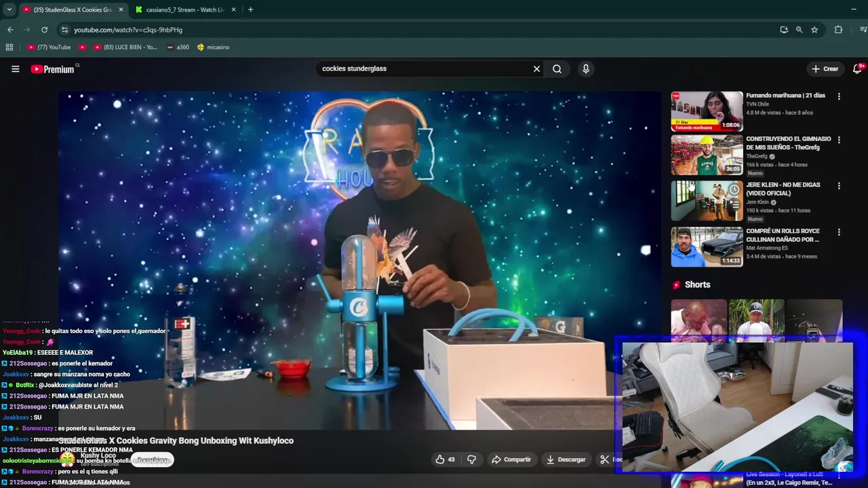The image size is (868, 488).
Task: Open the first Shorts thumbnail
Action: (x=698, y=321)
